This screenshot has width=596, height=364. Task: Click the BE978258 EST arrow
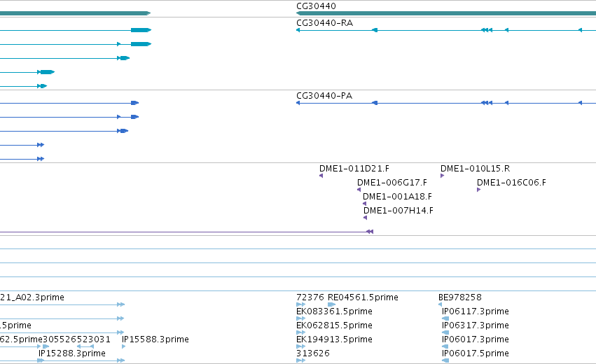click(440, 304)
